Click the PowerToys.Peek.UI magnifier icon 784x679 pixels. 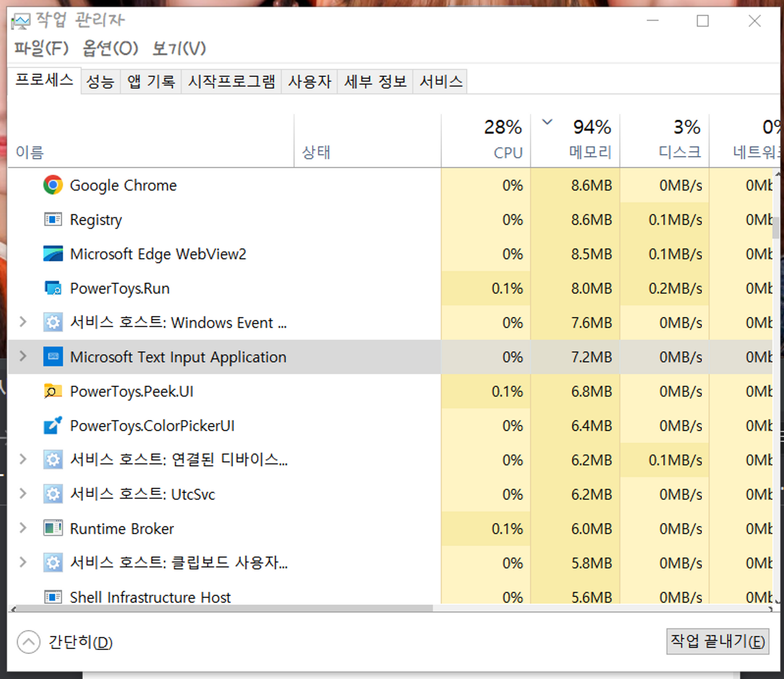pos(52,391)
